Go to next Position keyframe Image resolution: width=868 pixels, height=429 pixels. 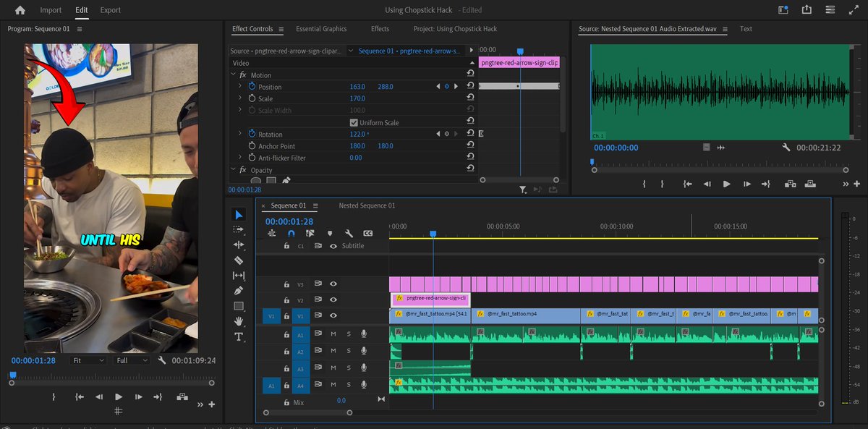[456, 87]
